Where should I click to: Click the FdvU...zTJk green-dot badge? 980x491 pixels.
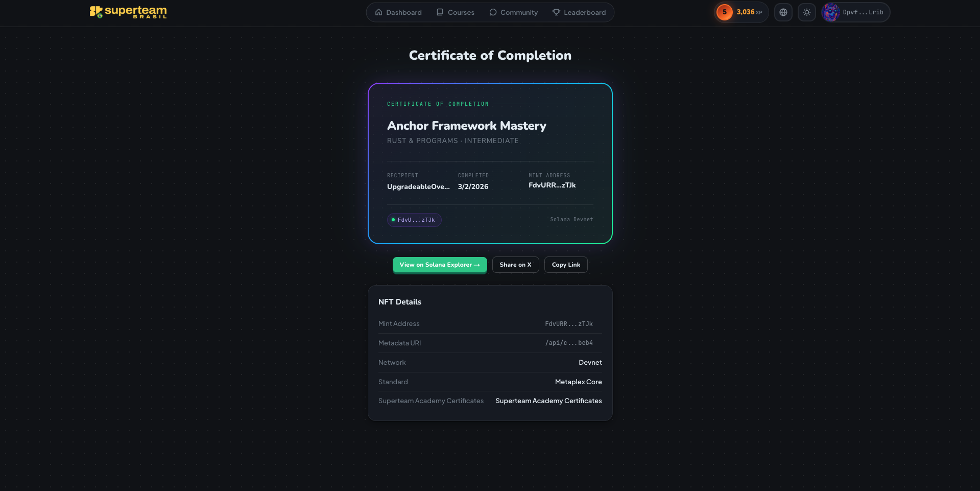tap(414, 220)
